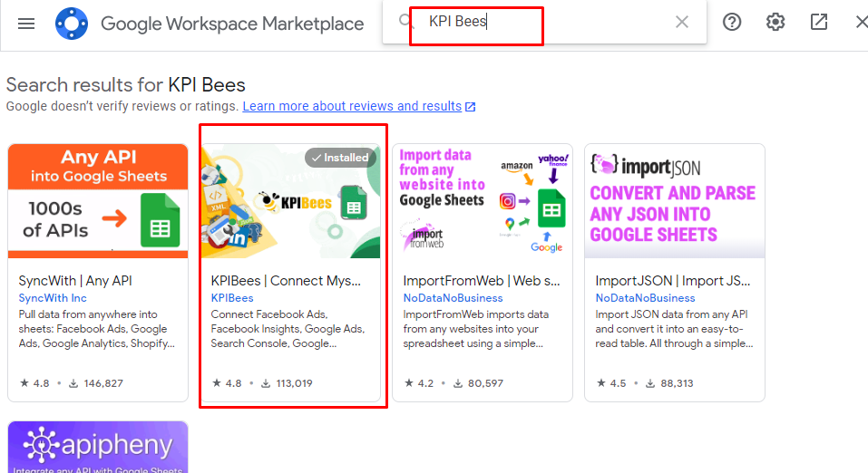Click the Google Workspace Marketplace logo
The width and height of the screenshot is (868, 473).
tap(72, 24)
